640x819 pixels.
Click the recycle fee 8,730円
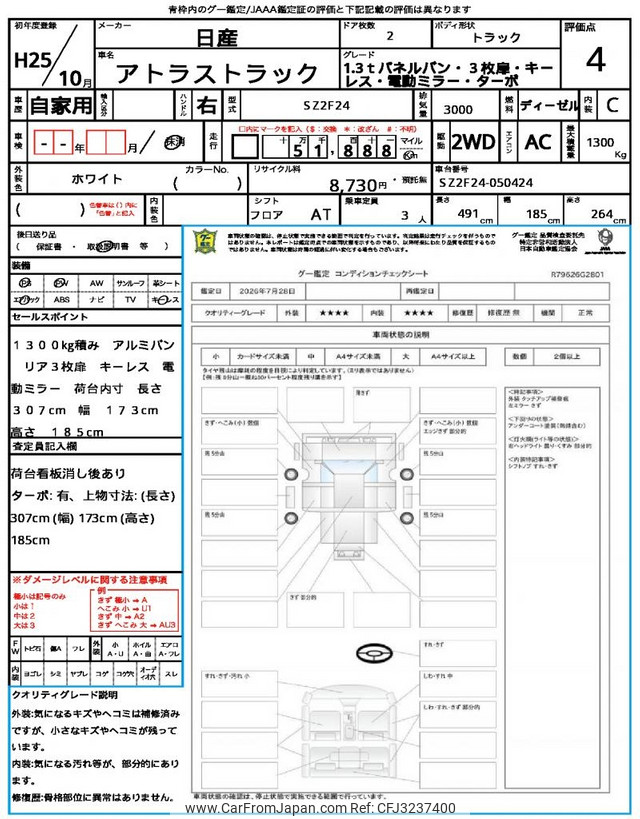click(358, 184)
